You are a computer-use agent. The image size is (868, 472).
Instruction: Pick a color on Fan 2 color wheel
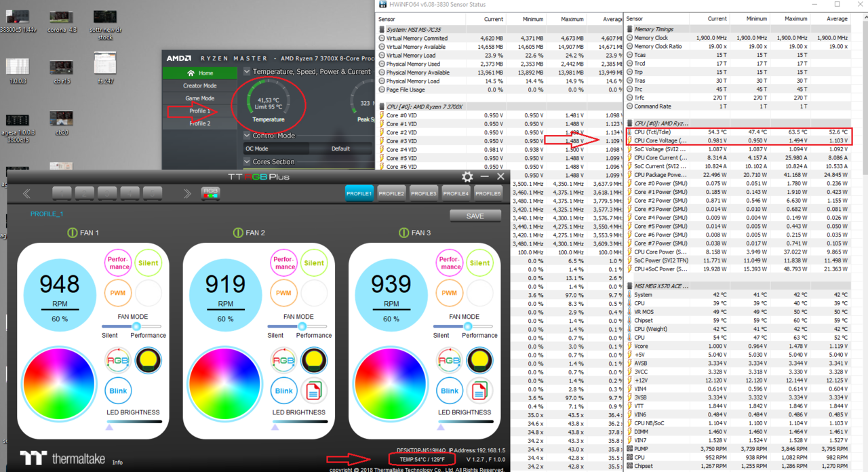[x=225, y=385]
